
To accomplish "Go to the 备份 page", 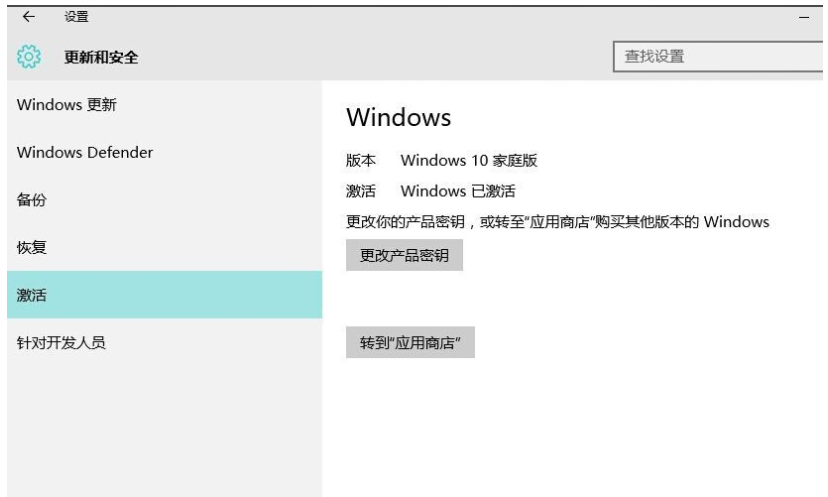I will click(x=32, y=200).
